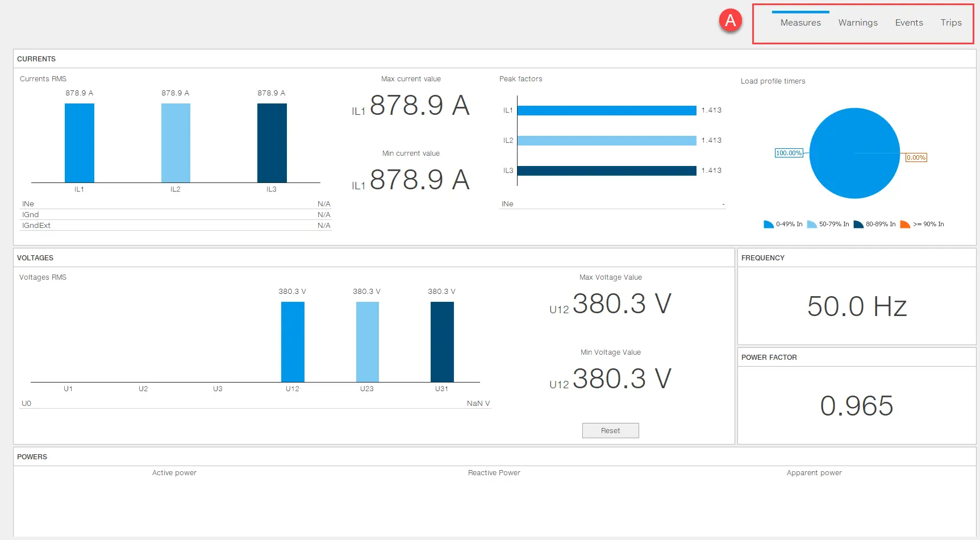The height and width of the screenshot is (540, 980).
Task: Click the 0.00% pie chart label
Action: [916, 157]
